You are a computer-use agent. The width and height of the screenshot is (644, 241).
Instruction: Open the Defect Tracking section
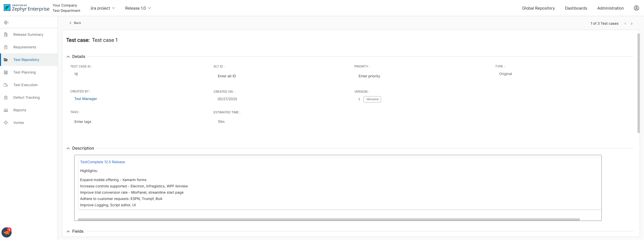(x=26, y=97)
